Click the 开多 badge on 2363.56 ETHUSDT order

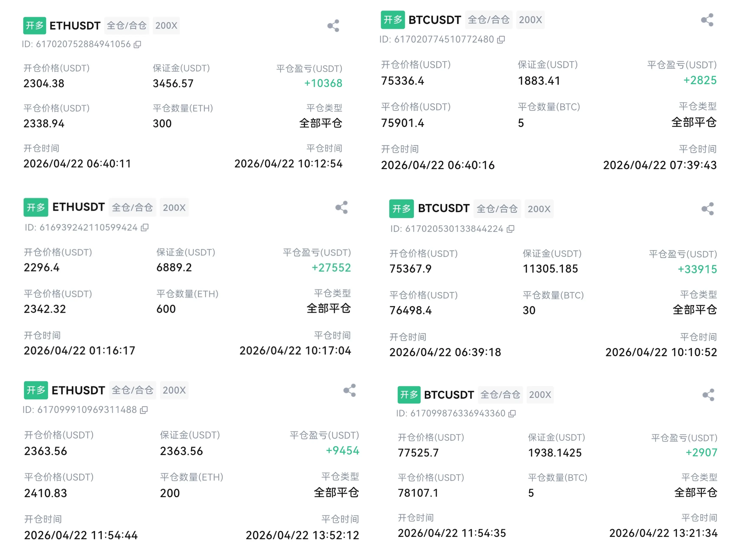36,390
